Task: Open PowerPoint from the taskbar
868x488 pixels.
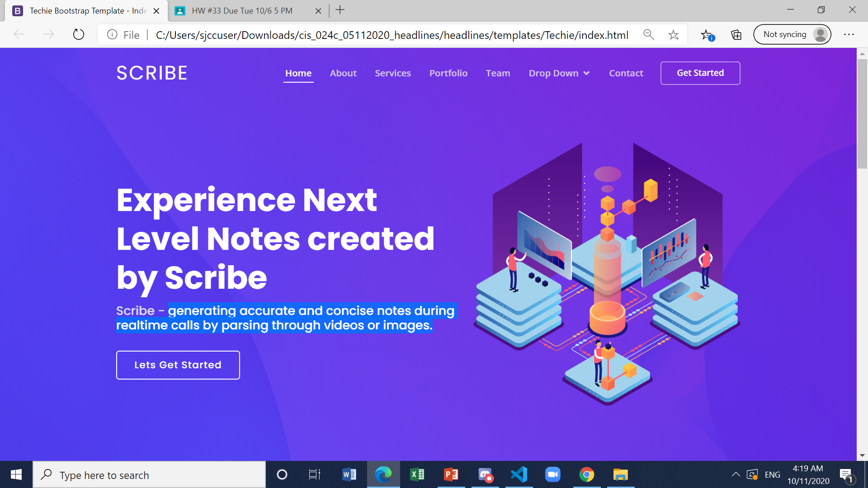Action: tap(451, 474)
